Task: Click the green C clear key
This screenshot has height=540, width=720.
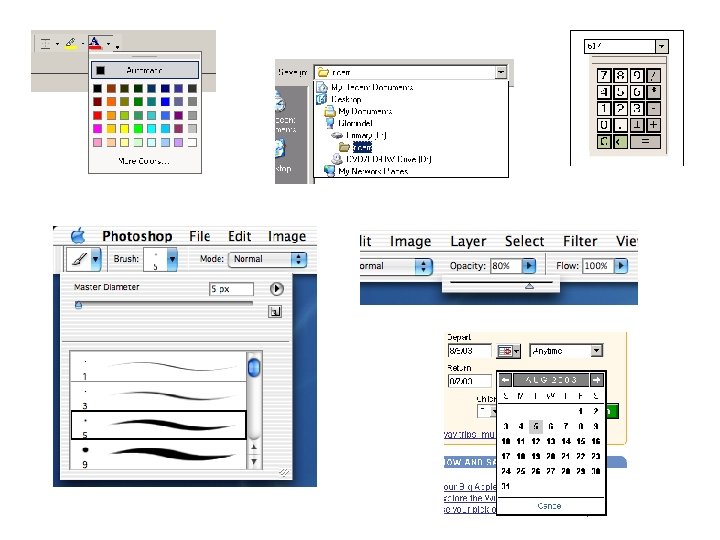Action: tap(604, 141)
